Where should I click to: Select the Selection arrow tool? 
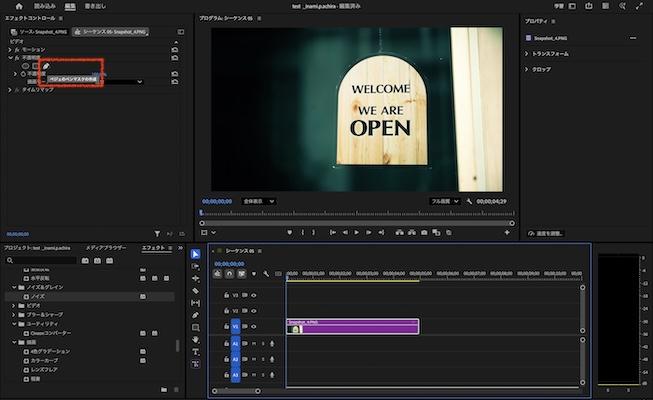click(x=196, y=254)
